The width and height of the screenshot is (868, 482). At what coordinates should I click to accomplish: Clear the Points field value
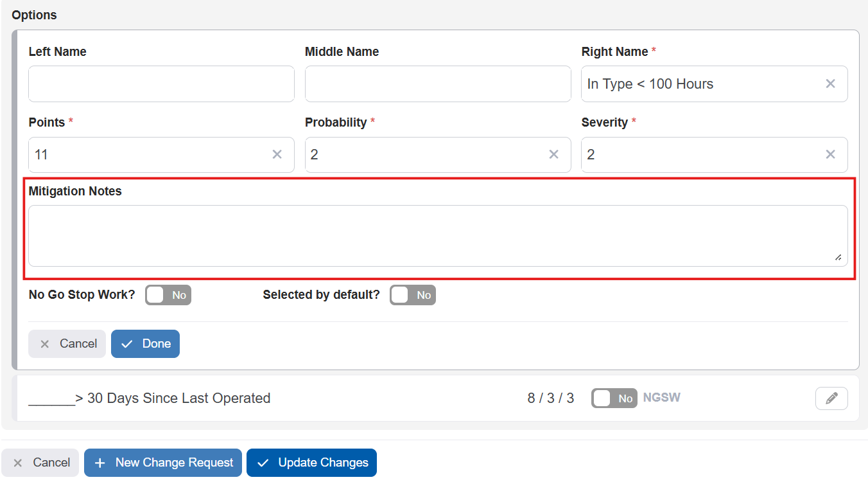pos(277,155)
